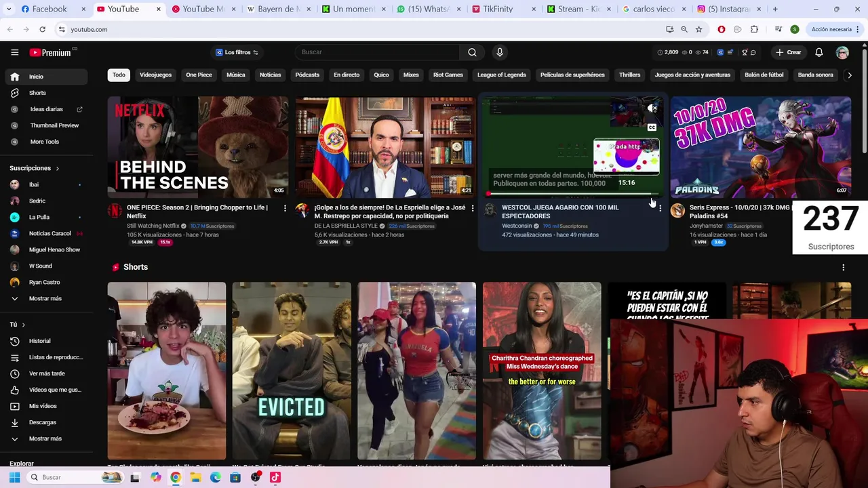Open the EVICTED Shorts thumbnail
The image size is (868, 488).
point(292,371)
